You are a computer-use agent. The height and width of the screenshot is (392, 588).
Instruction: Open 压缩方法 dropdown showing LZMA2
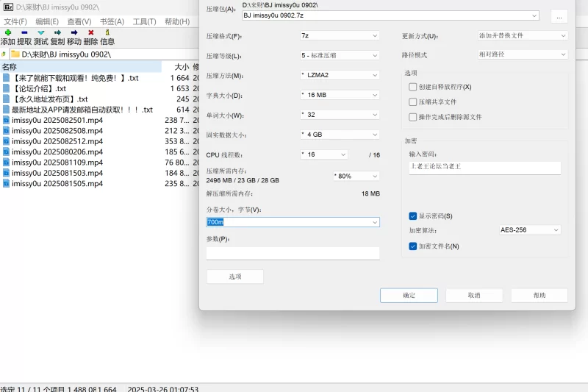click(340, 75)
